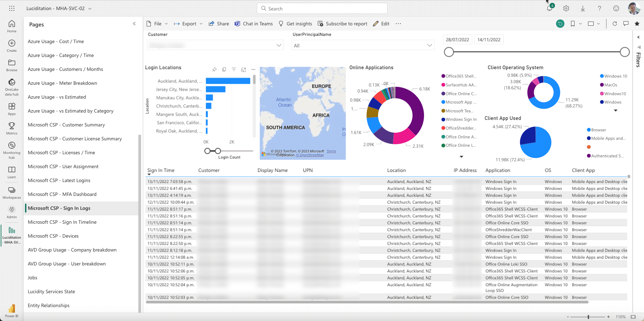The width and height of the screenshot is (644, 321).
Task: Sort table by Sign In Time header
Action: [x=161, y=170]
